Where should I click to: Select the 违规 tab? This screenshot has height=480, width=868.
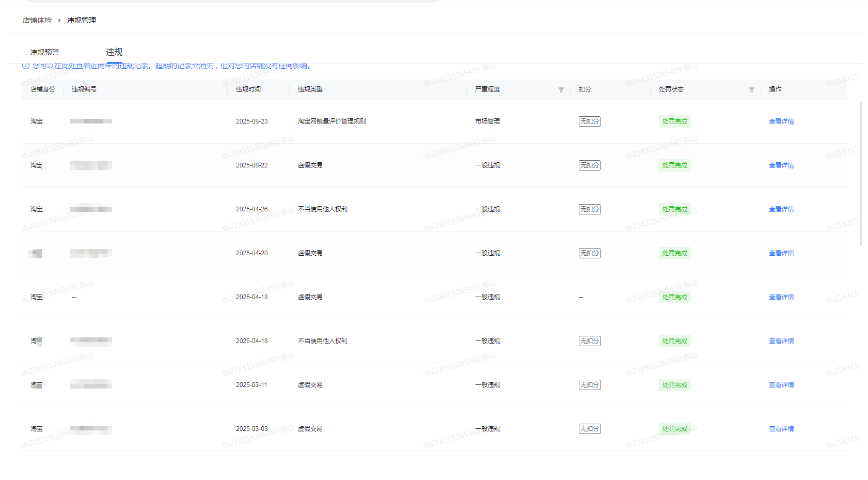coord(114,52)
